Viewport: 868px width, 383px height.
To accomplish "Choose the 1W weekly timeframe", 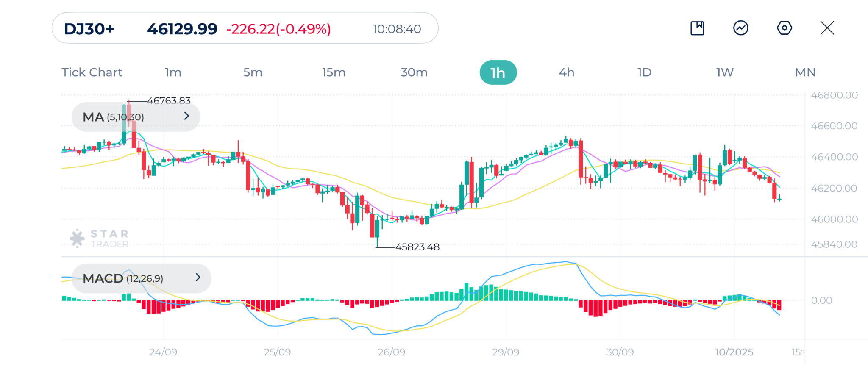I will (x=725, y=72).
